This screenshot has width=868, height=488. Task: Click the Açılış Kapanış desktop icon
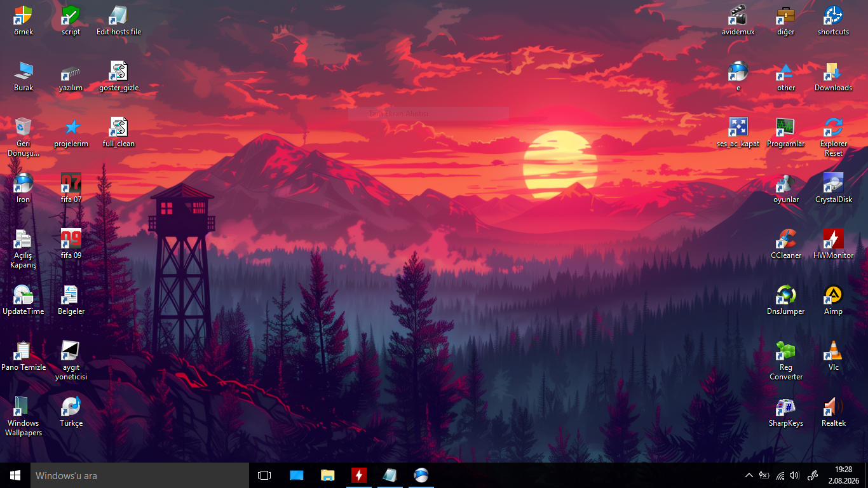pyautogui.click(x=24, y=248)
